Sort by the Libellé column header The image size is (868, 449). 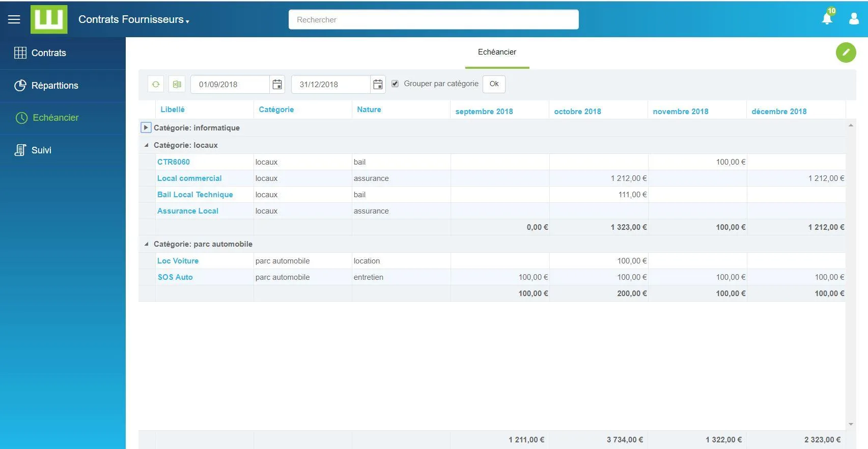tap(173, 110)
